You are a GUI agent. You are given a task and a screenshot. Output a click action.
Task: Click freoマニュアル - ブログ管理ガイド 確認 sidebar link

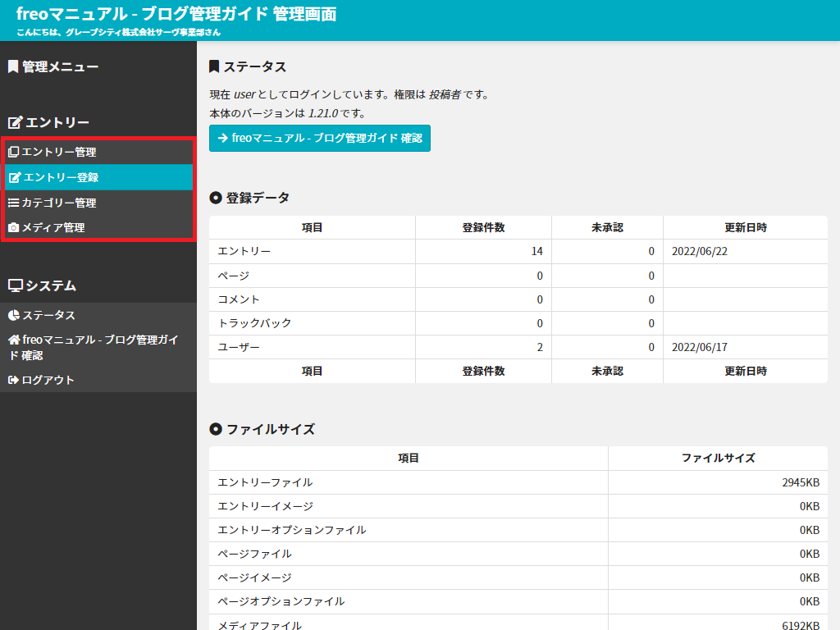click(98, 348)
